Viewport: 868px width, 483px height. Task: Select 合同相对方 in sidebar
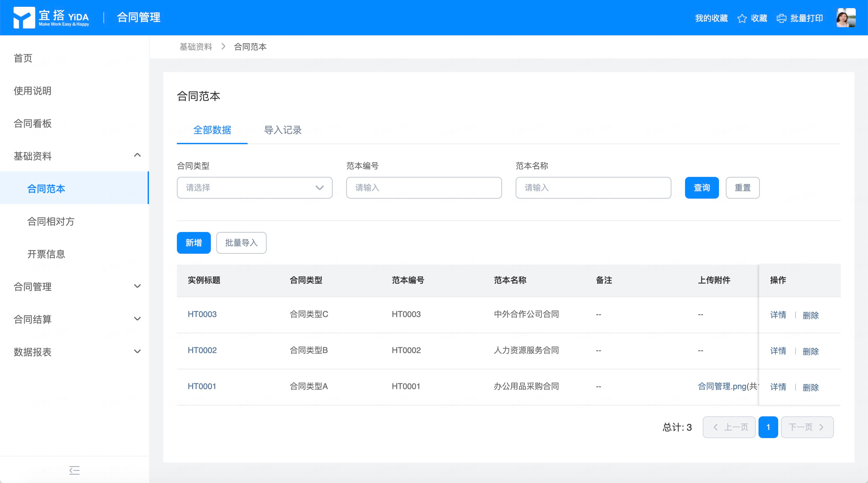click(51, 221)
